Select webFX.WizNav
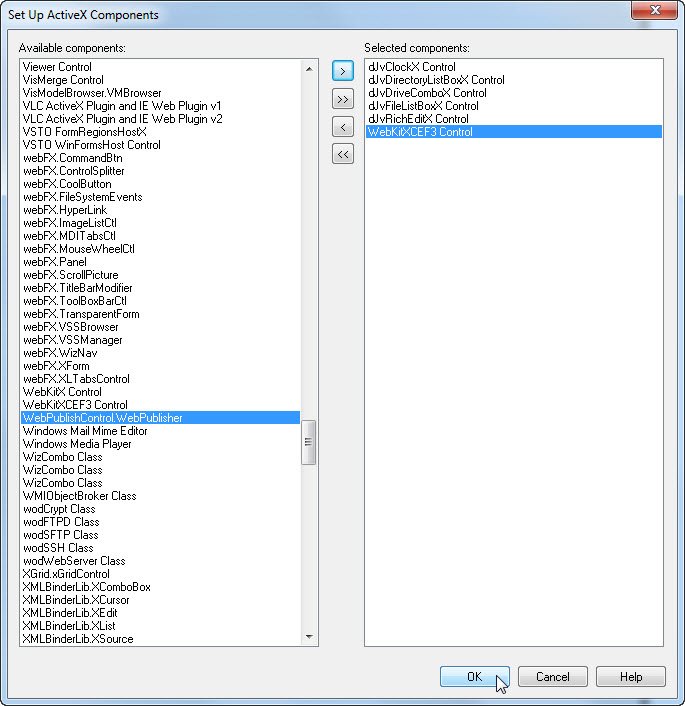Screen dimensions: 685x706 160,353
